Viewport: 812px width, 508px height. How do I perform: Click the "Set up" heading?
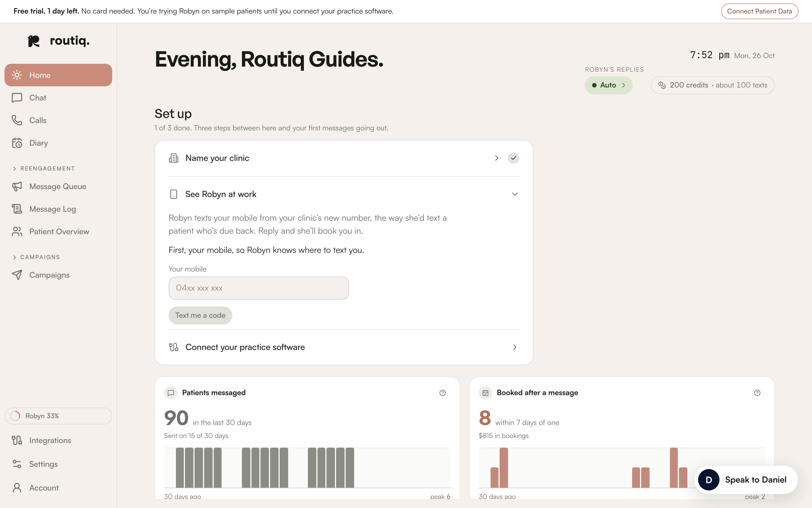(173, 113)
